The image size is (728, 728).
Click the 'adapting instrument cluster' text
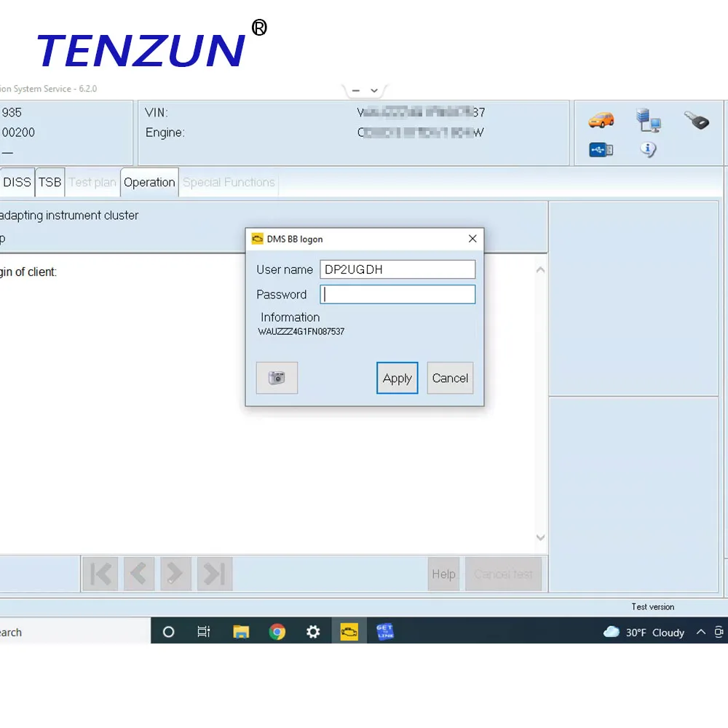click(69, 215)
